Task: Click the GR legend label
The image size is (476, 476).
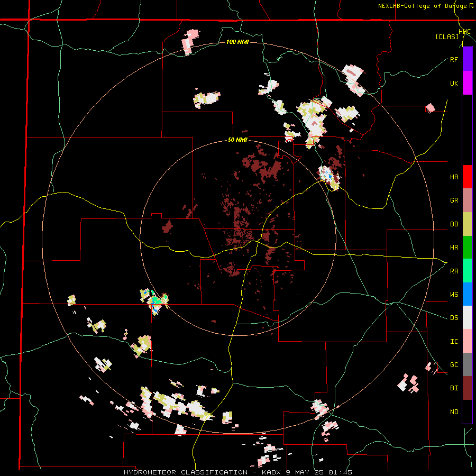Action: [x=454, y=200]
